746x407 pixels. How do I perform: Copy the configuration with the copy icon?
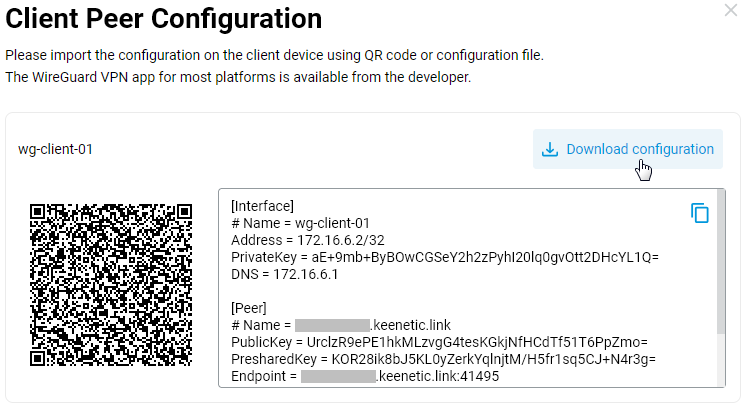700,213
